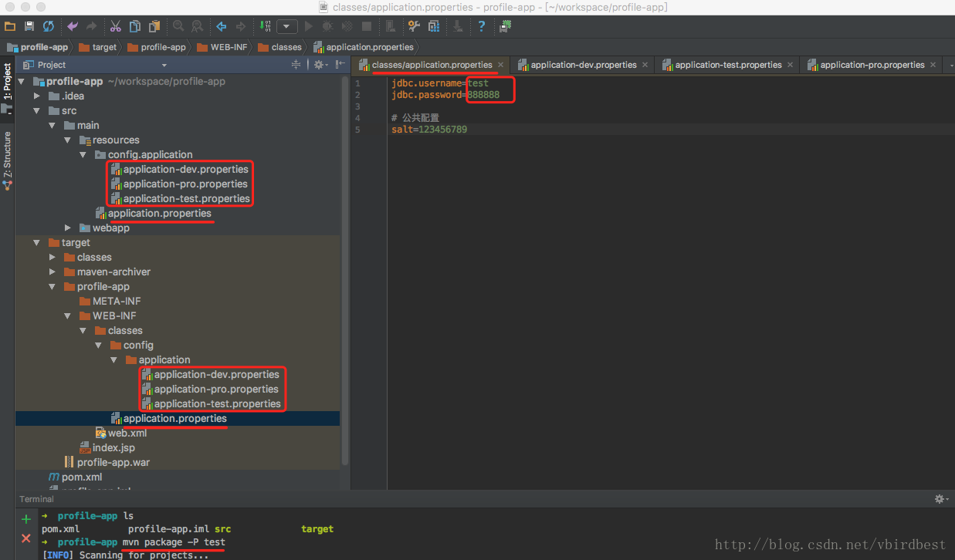Navigate Back with the blue arrow
Image resolution: width=955 pixels, height=560 pixels.
222,26
